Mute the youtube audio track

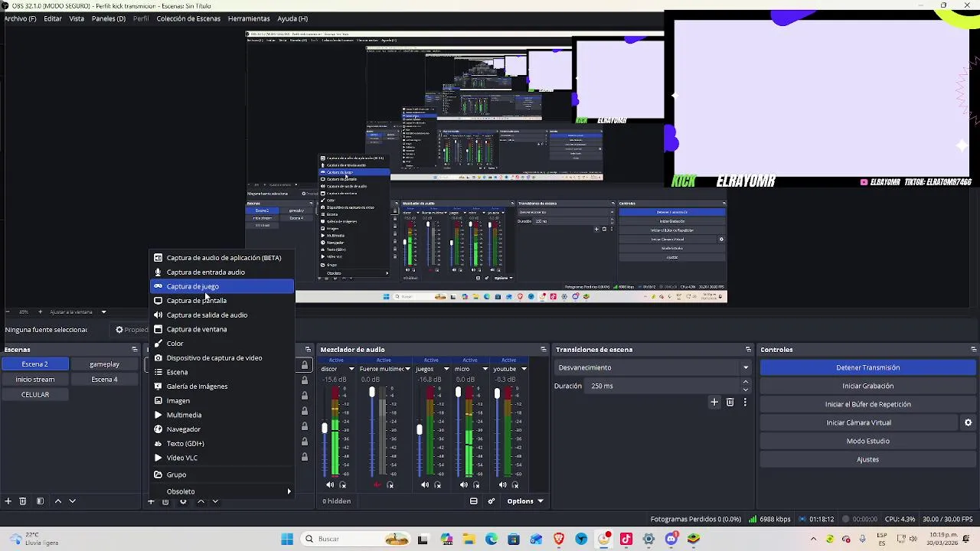(x=501, y=484)
